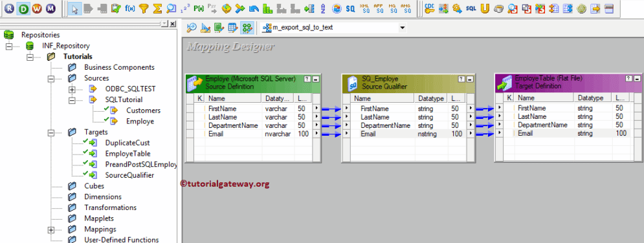Collapse the SQLTutorial source node
Screen dimensions: 644x243
[x=72, y=100]
